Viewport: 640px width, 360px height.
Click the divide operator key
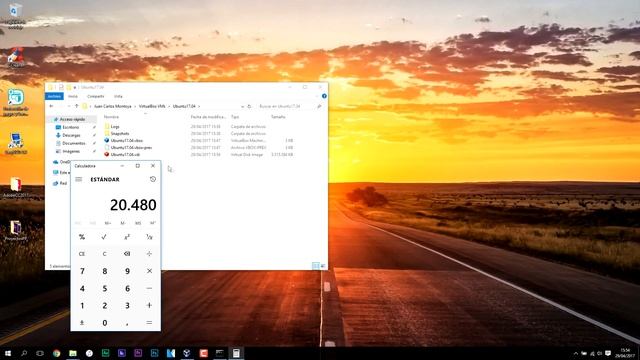[149, 253]
